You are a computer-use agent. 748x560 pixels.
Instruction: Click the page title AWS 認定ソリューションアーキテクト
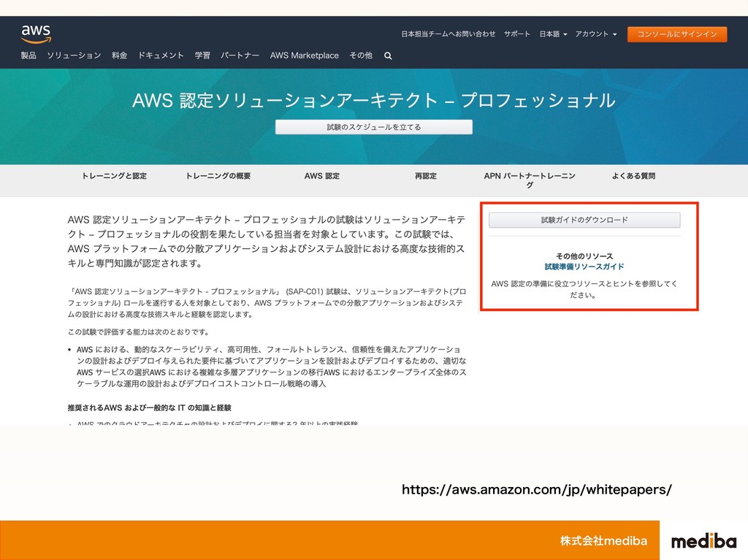pos(374,100)
